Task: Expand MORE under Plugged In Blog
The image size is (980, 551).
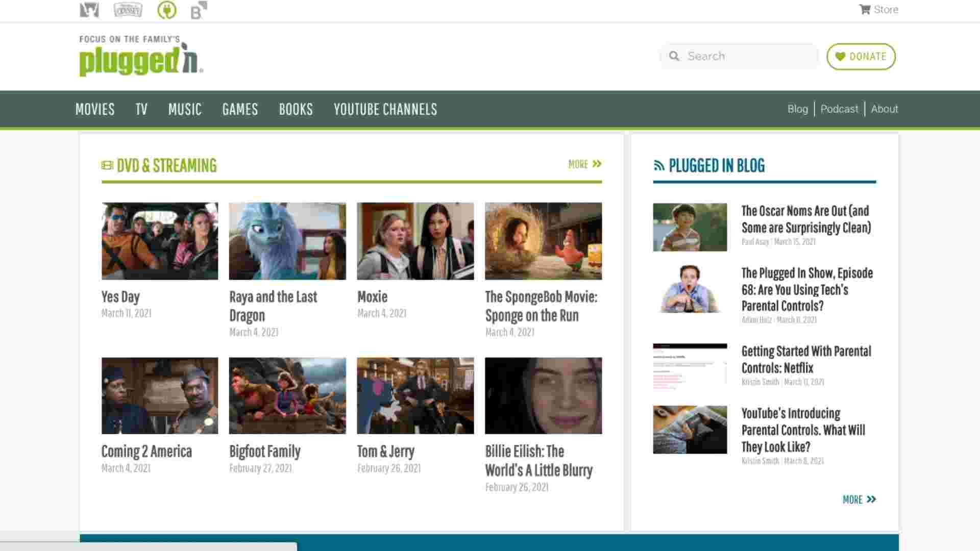Action: click(859, 499)
